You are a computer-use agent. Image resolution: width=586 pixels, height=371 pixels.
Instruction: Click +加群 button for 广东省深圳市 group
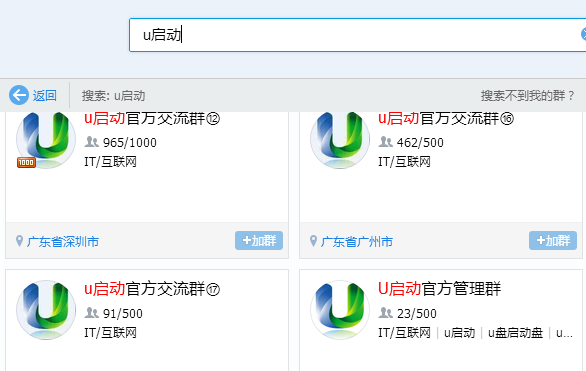click(x=259, y=241)
